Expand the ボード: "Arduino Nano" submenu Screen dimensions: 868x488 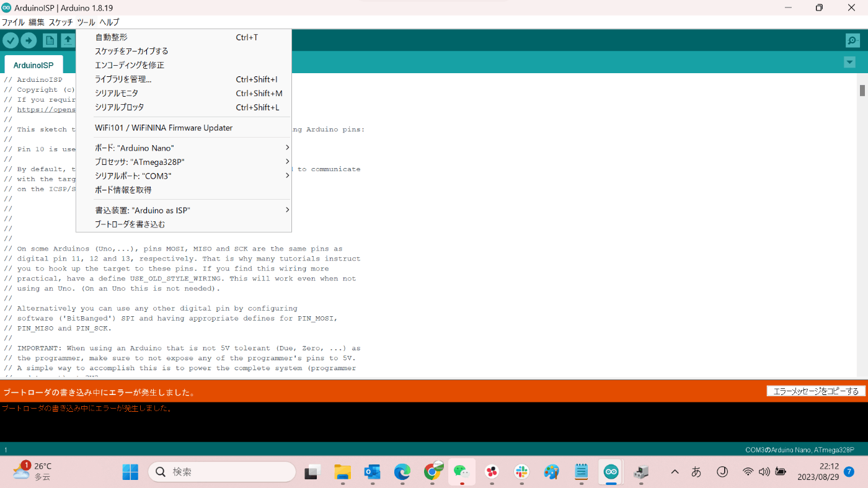tap(184, 148)
